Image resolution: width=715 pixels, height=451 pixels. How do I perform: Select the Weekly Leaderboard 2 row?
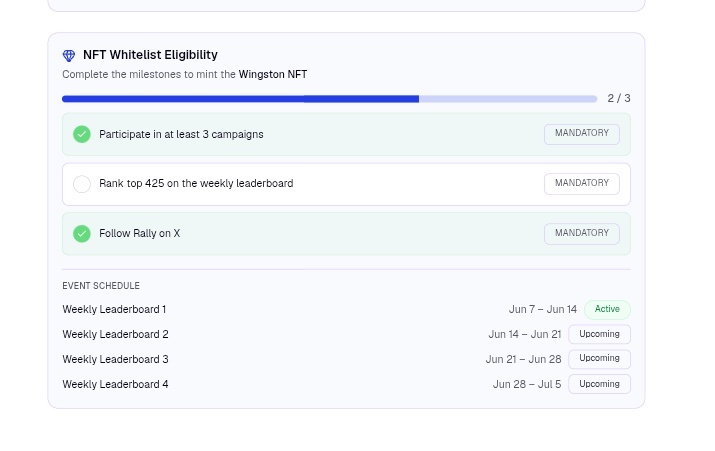[346, 334]
